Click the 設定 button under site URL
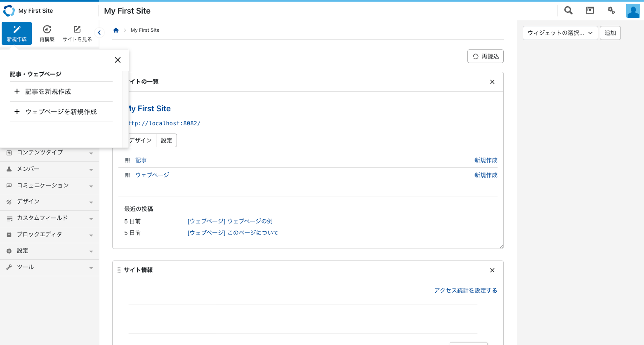The image size is (644, 345). pos(167,141)
